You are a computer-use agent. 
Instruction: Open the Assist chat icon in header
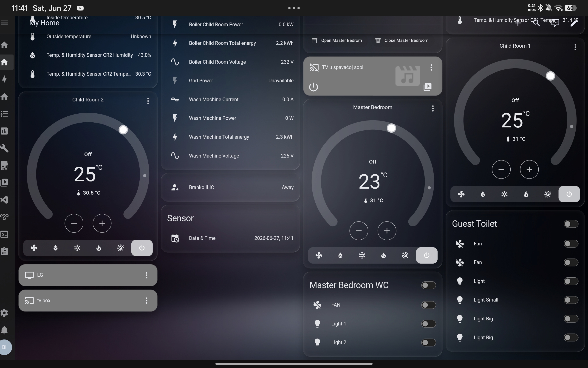(555, 23)
